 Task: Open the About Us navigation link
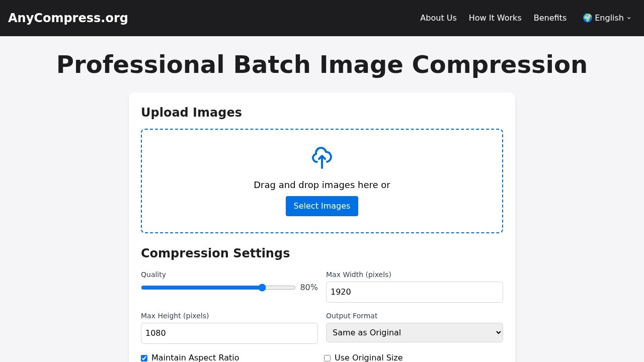438,18
